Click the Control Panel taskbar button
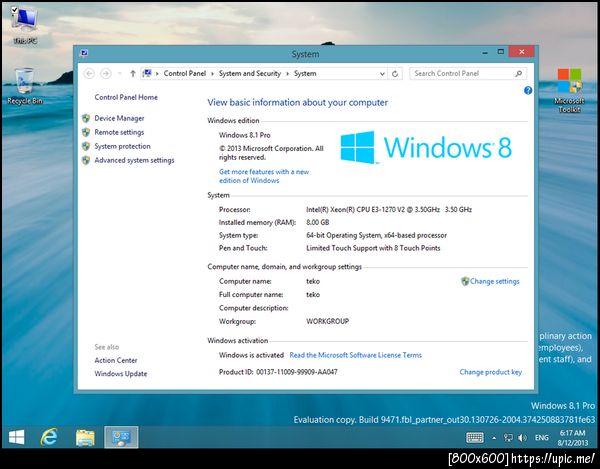Screen dimensions: 600x469 click(x=121, y=437)
